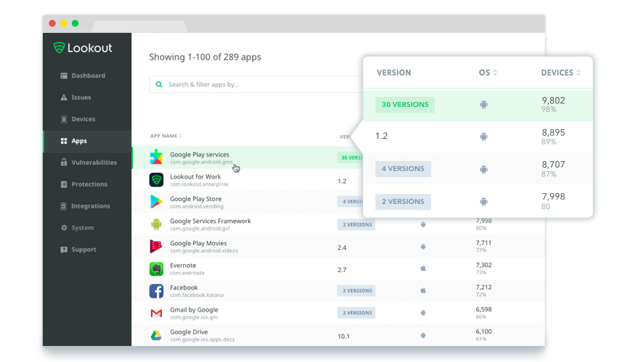The image size is (644, 362).
Task: Click the Apps grid icon
Action: click(63, 141)
